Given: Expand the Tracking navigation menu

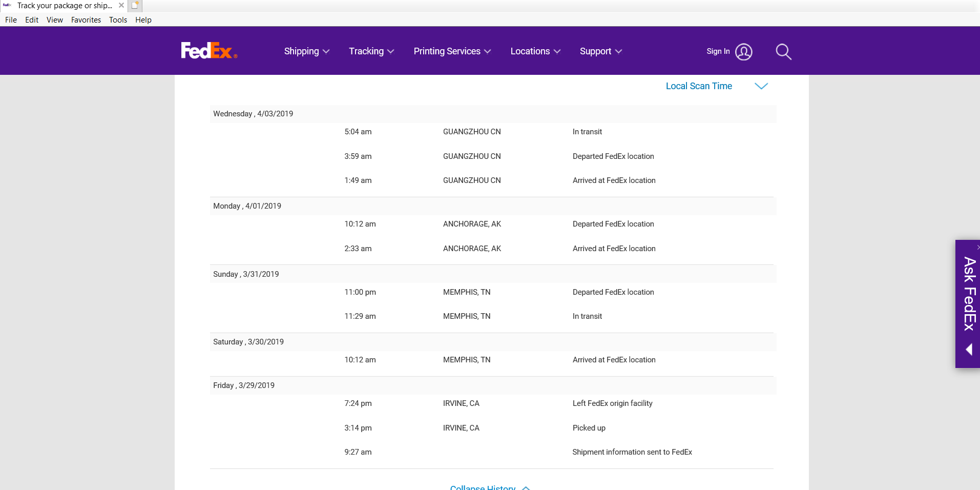Looking at the screenshot, I should tap(371, 51).
